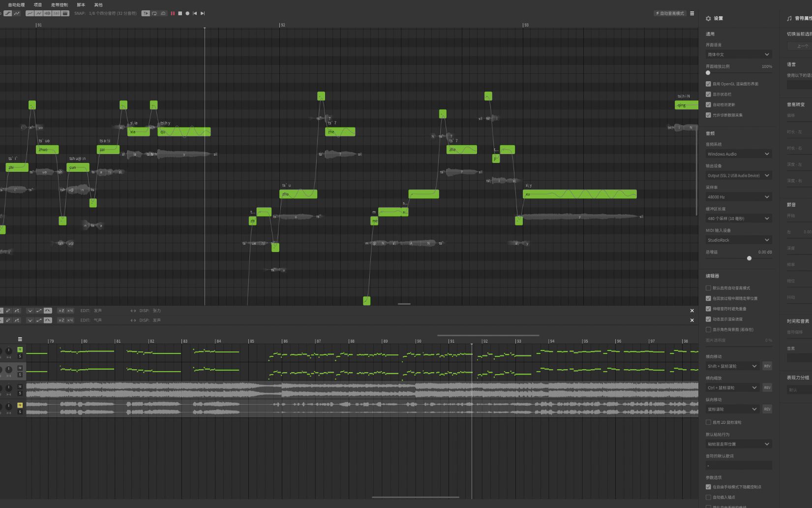Screen dimensions: 812x508
Task: Solo the third audio track
Action: click(20, 393)
